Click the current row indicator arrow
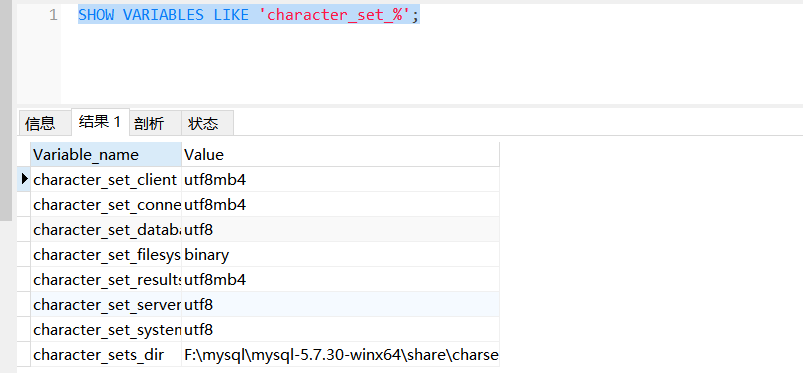Viewport: 803px width, 373px height. [x=24, y=179]
